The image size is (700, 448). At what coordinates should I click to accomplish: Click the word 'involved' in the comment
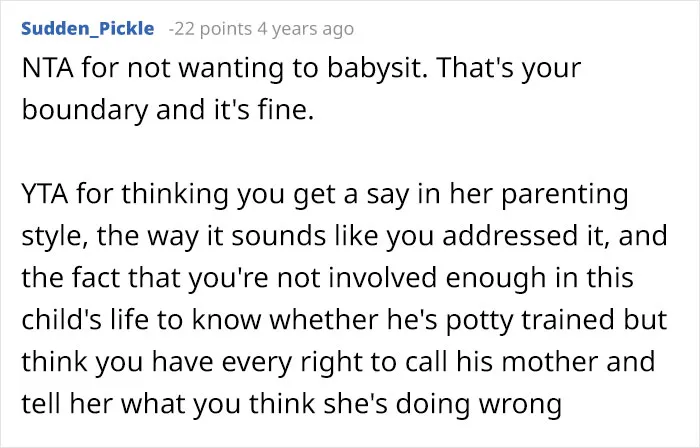click(382, 278)
